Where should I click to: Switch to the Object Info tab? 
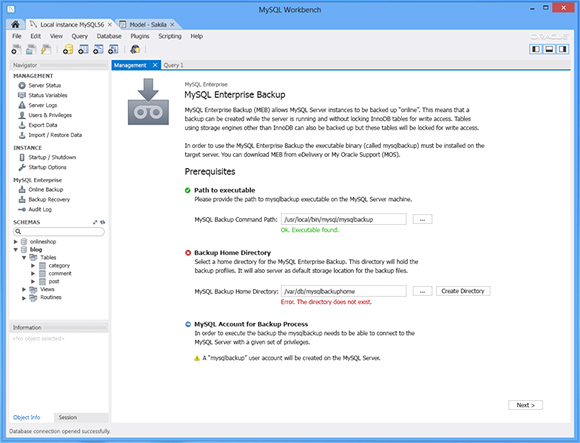[x=27, y=417]
